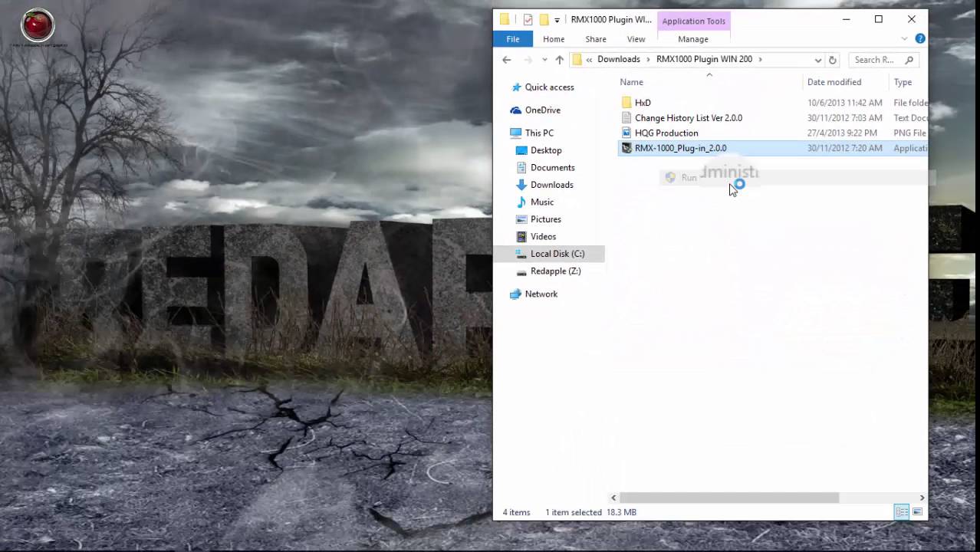980x552 pixels.
Task: Open the HxD folder icon
Action: click(626, 103)
